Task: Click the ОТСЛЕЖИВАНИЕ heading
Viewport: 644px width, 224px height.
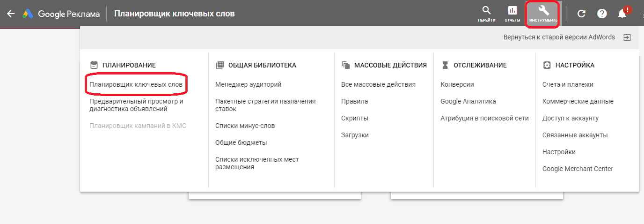Action: click(480, 65)
